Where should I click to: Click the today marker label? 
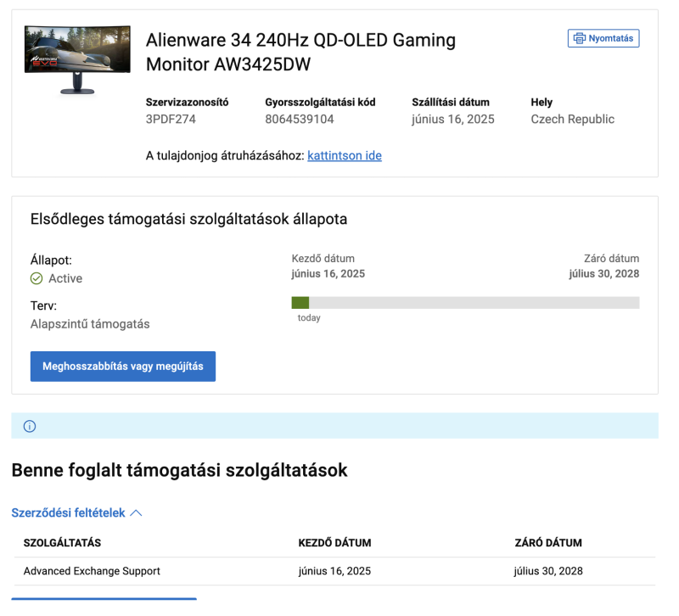pos(309,317)
